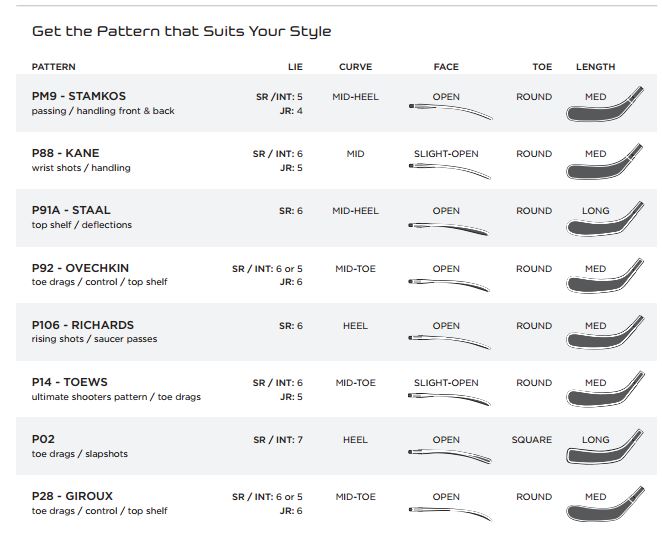The image size is (662, 554).
Task: Open the P92 - OVECHKIN pattern name
Action: (80, 268)
